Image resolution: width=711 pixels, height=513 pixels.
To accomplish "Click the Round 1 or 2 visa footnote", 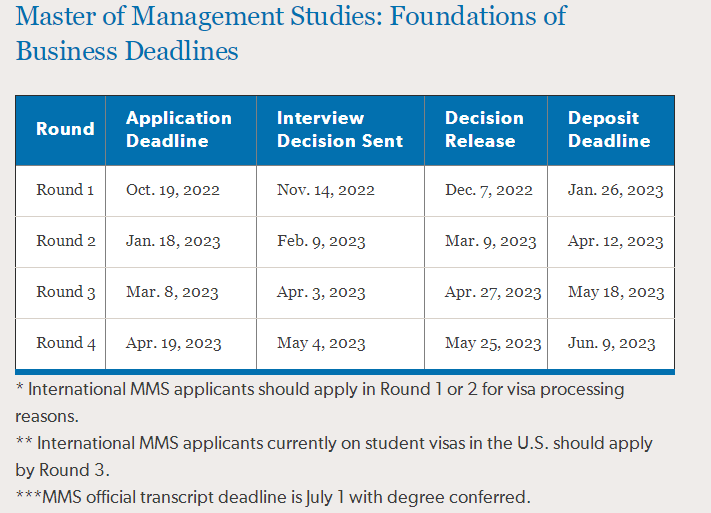I will [319, 400].
